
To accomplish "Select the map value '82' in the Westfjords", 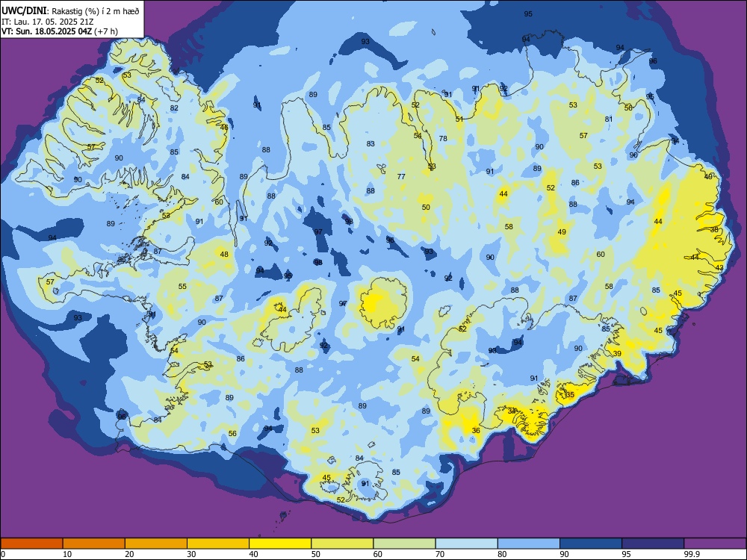I will [174, 108].
